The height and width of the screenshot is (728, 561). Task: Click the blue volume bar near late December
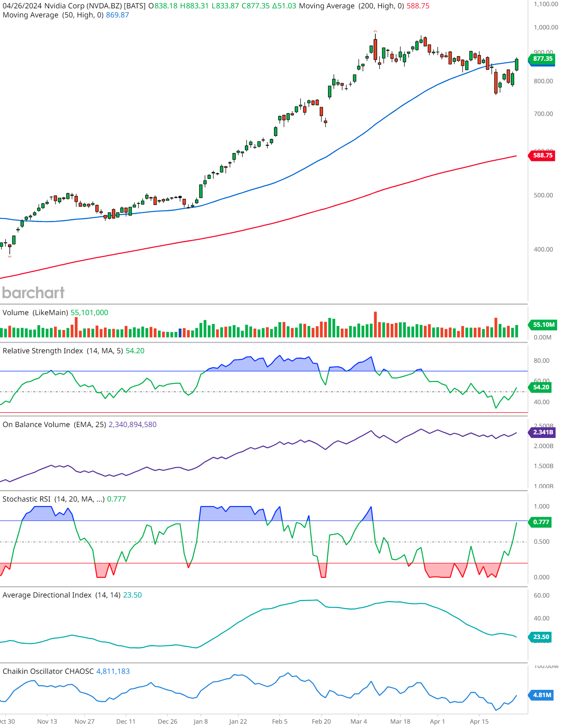click(x=180, y=333)
